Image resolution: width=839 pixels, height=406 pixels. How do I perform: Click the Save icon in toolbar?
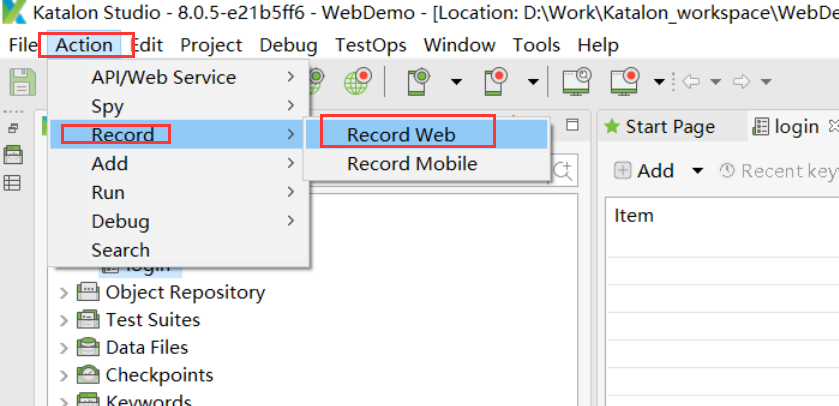pyautogui.click(x=20, y=82)
